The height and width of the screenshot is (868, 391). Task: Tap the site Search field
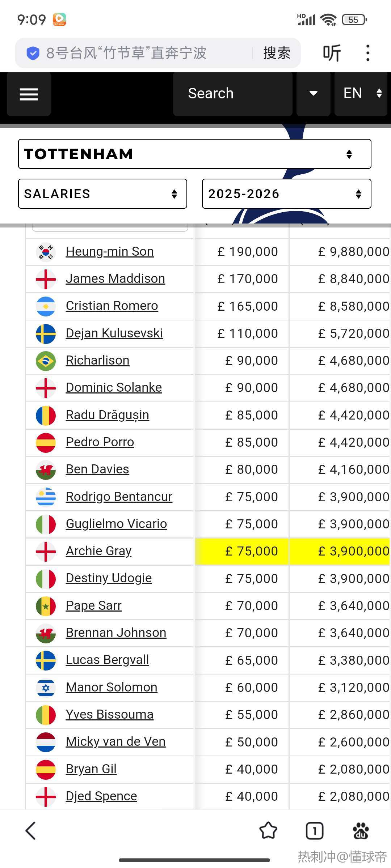point(232,94)
